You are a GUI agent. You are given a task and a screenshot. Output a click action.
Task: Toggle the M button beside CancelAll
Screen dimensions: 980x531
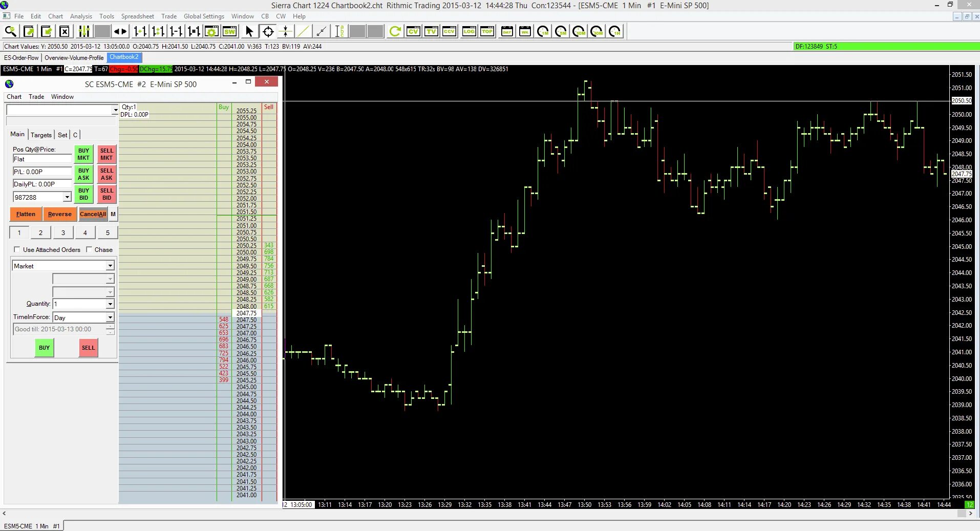tap(113, 214)
